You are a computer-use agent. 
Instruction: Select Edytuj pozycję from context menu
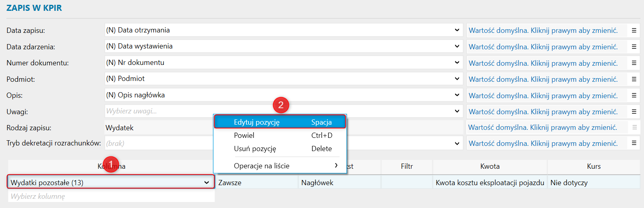point(280,122)
